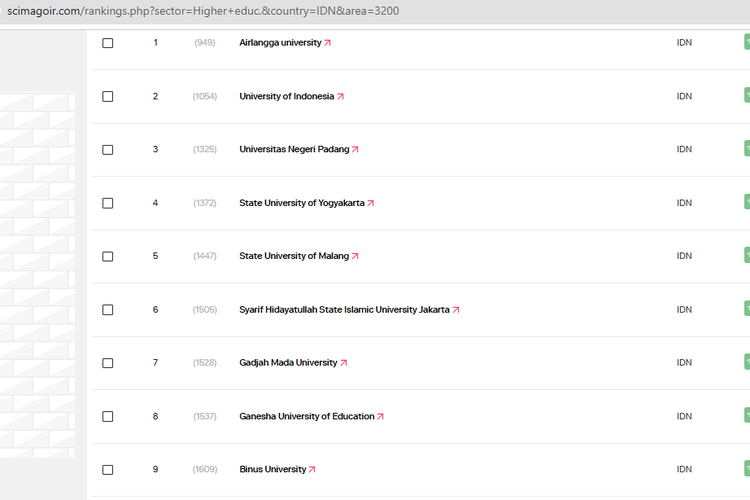750x500 pixels.
Task: Click IDN country code in Gadjah Mada row
Action: tap(684, 363)
